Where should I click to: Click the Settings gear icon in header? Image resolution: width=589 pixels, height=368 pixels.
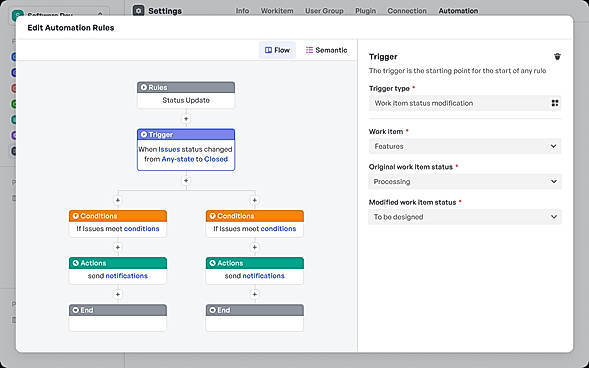click(138, 11)
